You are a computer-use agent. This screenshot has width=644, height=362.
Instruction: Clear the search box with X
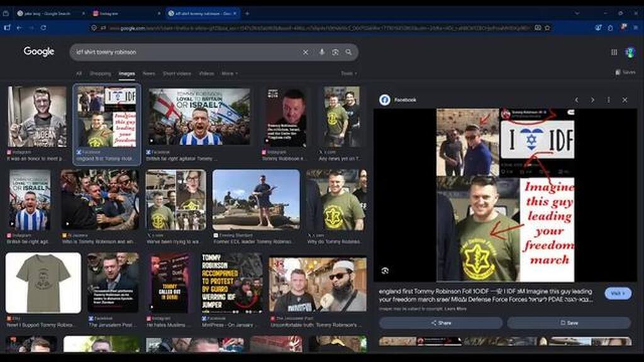click(x=305, y=52)
